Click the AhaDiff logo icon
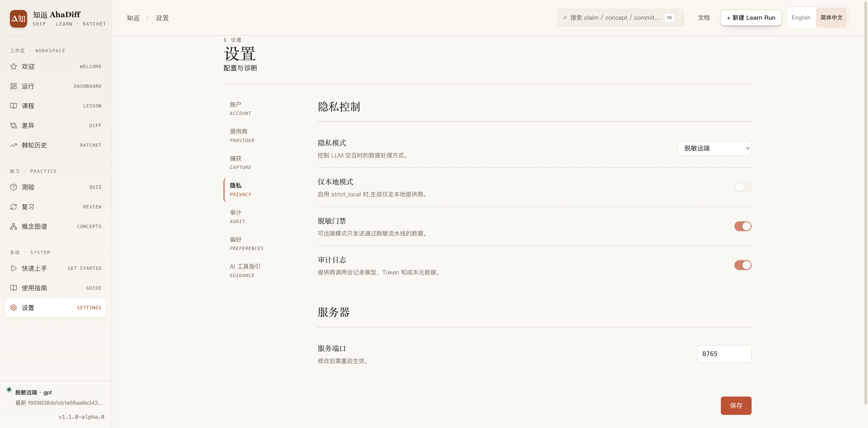The width and height of the screenshot is (868, 428). (x=19, y=19)
